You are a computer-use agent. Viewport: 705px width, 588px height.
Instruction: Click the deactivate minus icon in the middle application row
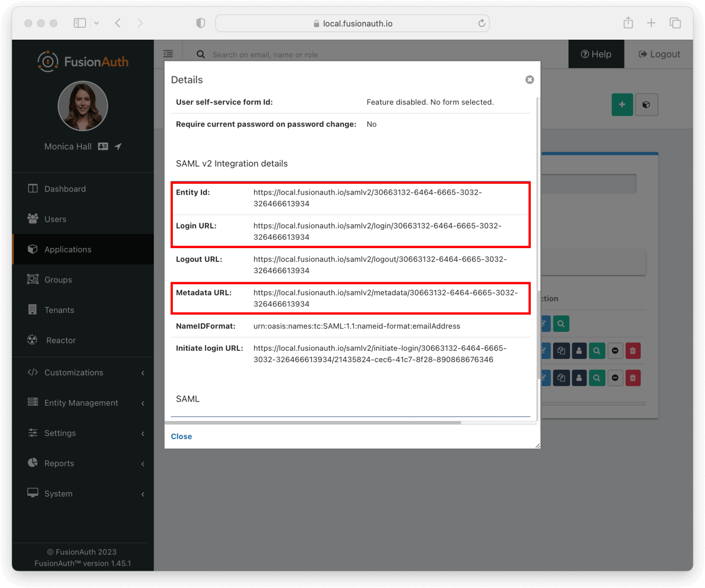(615, 350)
